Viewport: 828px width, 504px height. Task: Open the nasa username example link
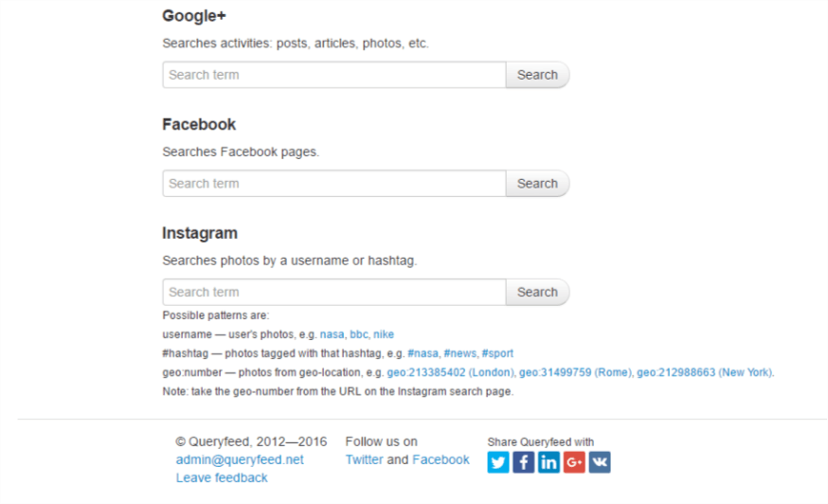pos(332,334)
